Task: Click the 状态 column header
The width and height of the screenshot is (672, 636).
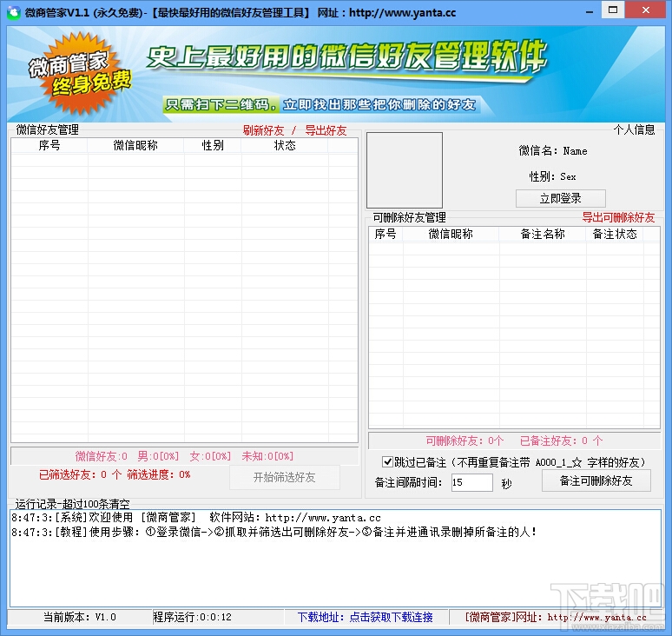Action: pyautogui.click(x=285, y=145)
